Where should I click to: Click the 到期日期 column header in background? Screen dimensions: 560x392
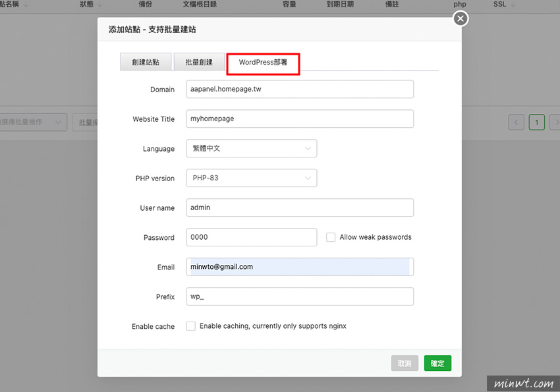340,5
